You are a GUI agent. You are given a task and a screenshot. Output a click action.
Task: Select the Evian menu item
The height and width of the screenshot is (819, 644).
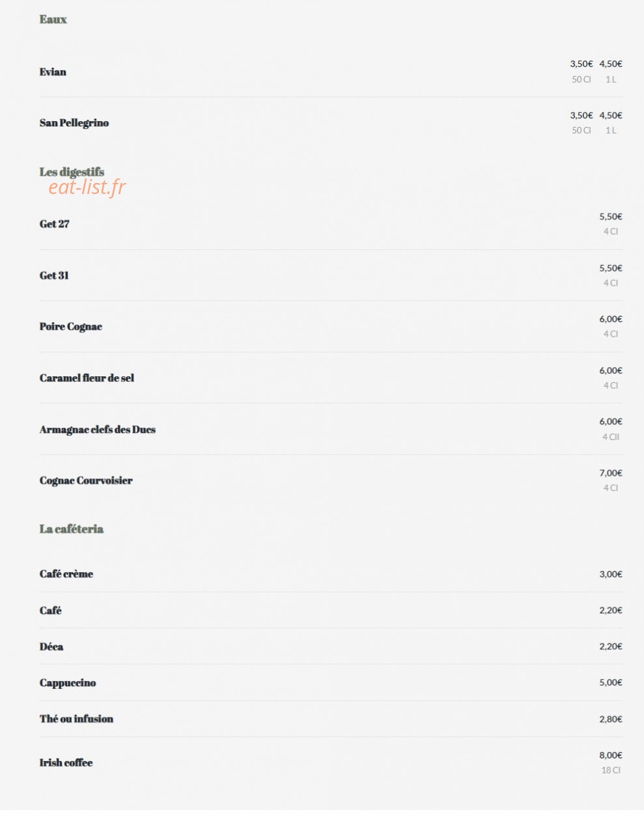[53, 72]
